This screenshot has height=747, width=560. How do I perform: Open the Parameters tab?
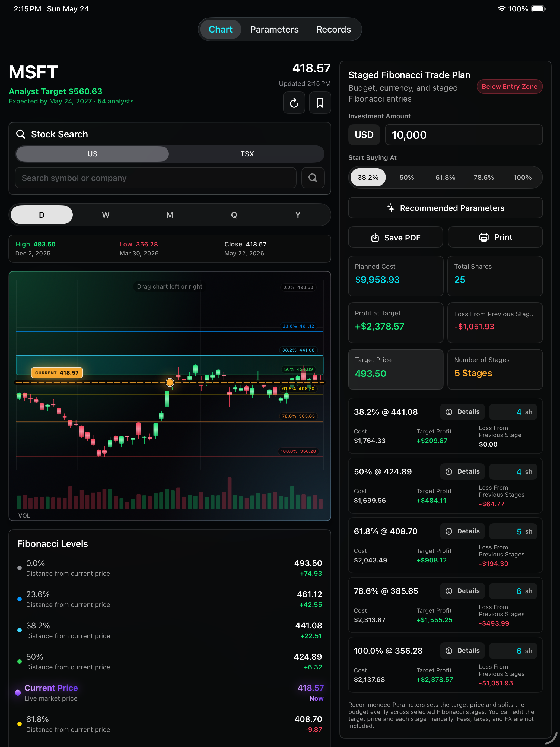click(274, 29)
